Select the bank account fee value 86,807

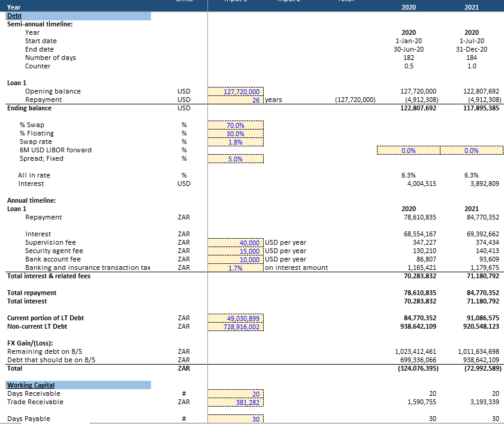point(426,259)
